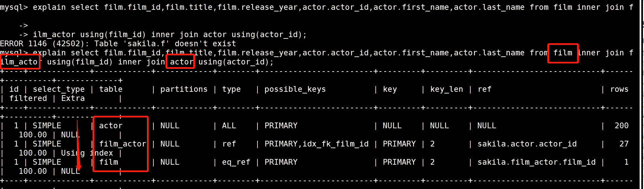Click the PRIMARY,idx_fk_film_id possible keys value
644x189 pixels.
point(316,144)
